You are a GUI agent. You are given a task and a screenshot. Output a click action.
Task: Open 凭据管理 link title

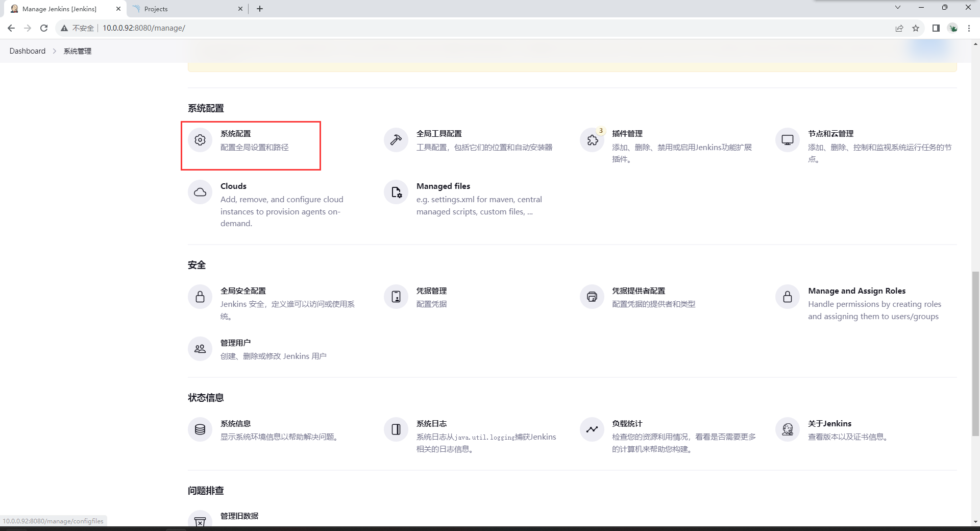[x=431, y=291]
